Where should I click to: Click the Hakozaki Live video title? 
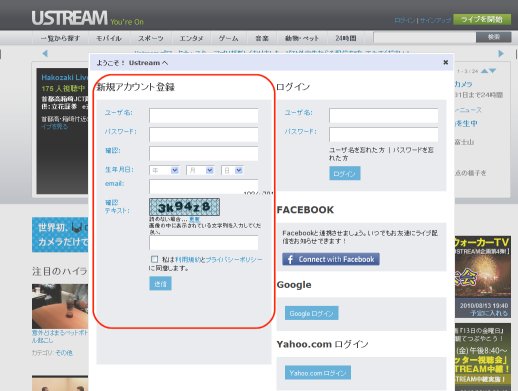pos(64,77)
